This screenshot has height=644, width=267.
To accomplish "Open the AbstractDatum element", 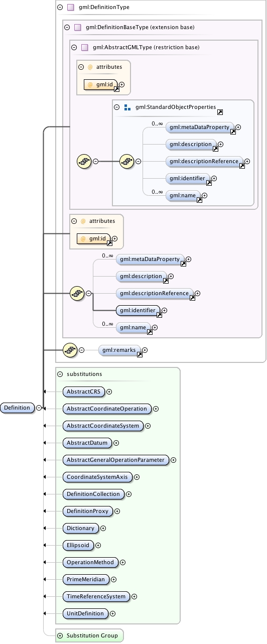I will pos(87,443).
